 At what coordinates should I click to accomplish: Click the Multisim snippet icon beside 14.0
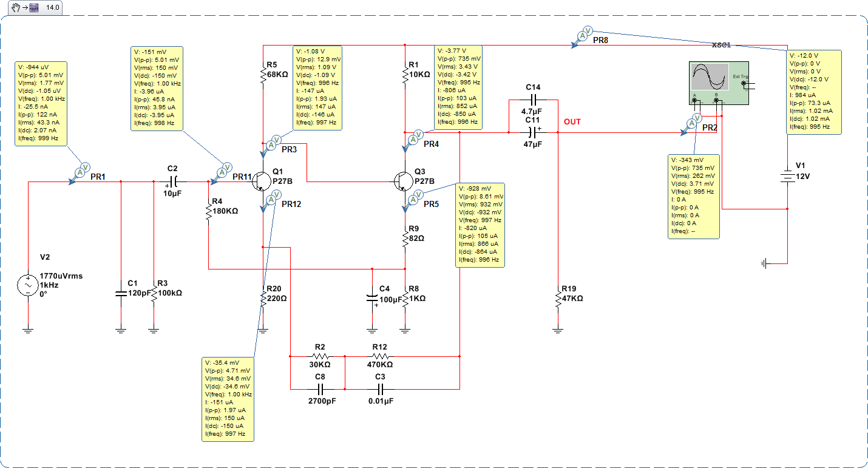point(34,7)
